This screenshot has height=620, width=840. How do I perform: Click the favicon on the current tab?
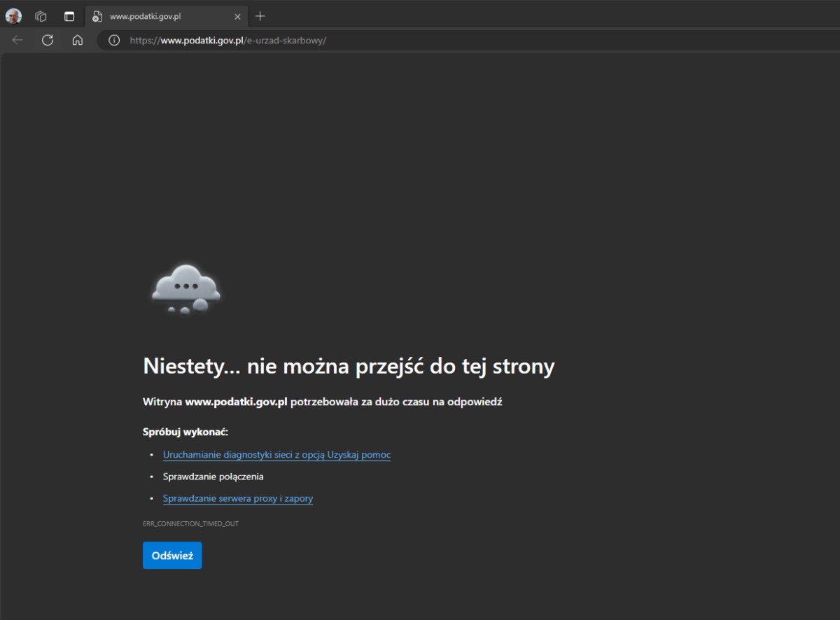[x=97, y=15]
